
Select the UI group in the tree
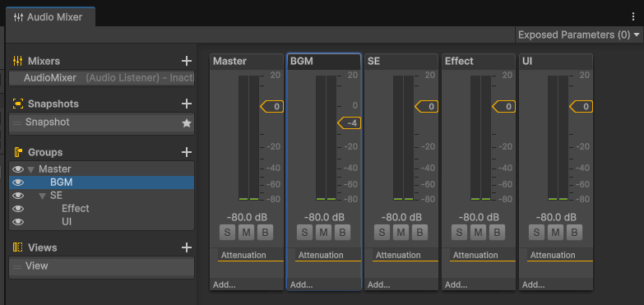point(101,222)
